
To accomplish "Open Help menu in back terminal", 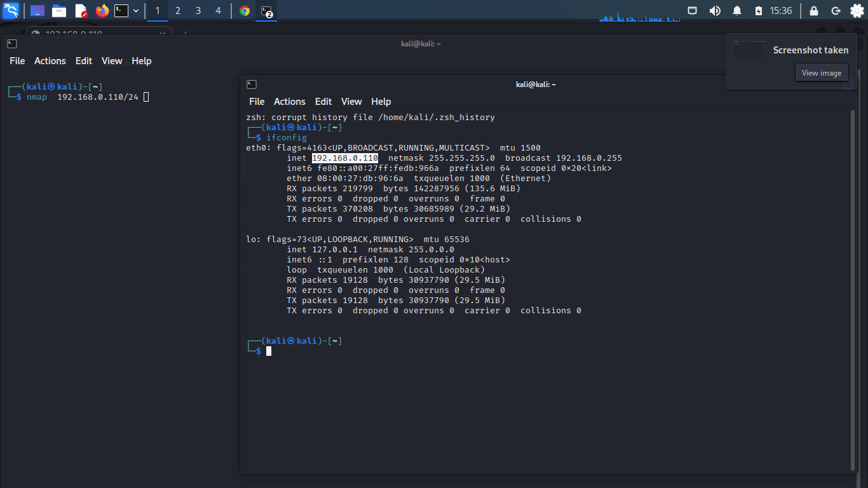I will (x=142, y=61).
